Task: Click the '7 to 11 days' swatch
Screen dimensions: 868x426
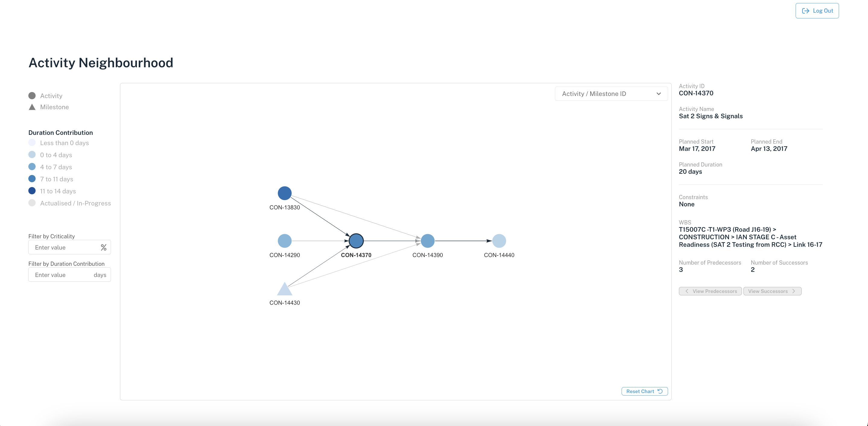Action: point(32,179)
